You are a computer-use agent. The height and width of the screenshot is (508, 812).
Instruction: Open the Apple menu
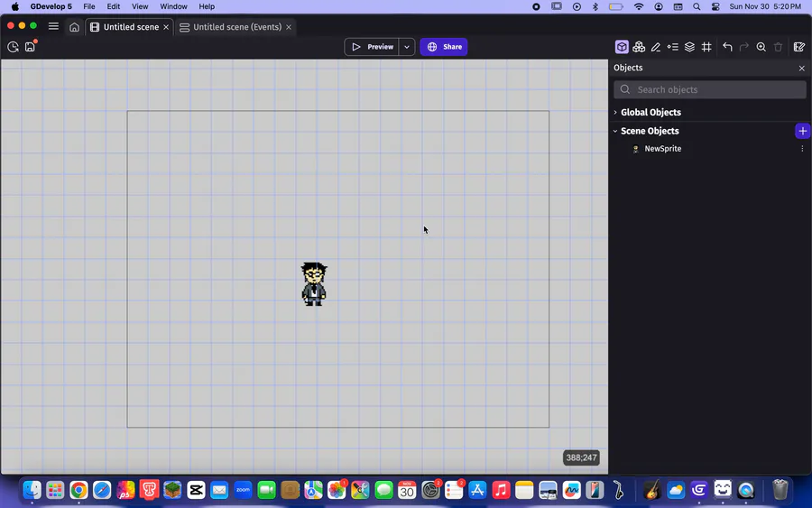click(x=15, y=6)
